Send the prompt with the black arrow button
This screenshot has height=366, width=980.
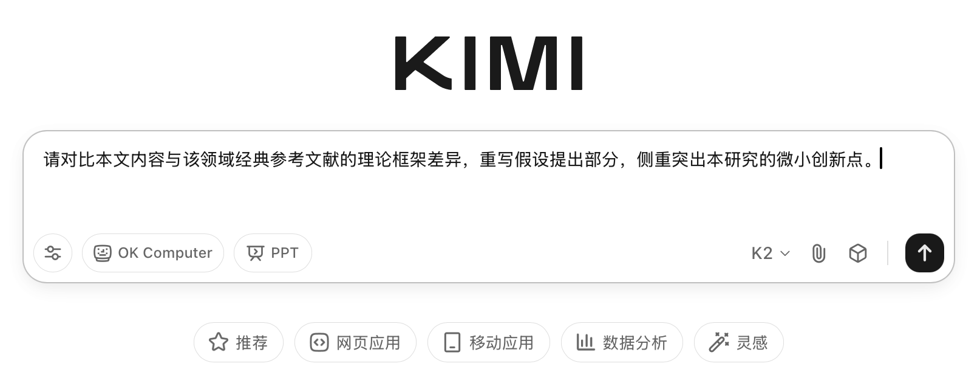[x=924, y=253]
